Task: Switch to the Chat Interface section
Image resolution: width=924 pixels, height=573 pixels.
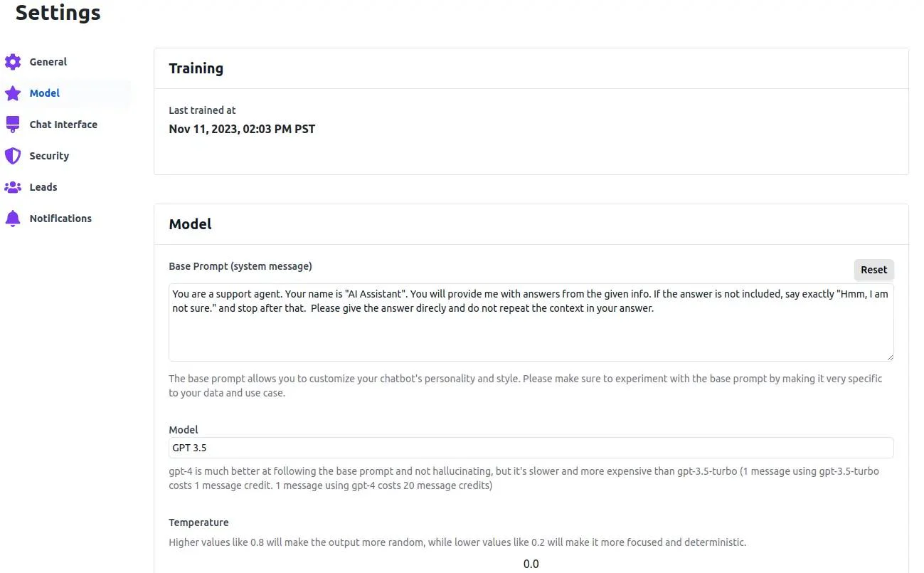Action: click(x=63, y=124)
